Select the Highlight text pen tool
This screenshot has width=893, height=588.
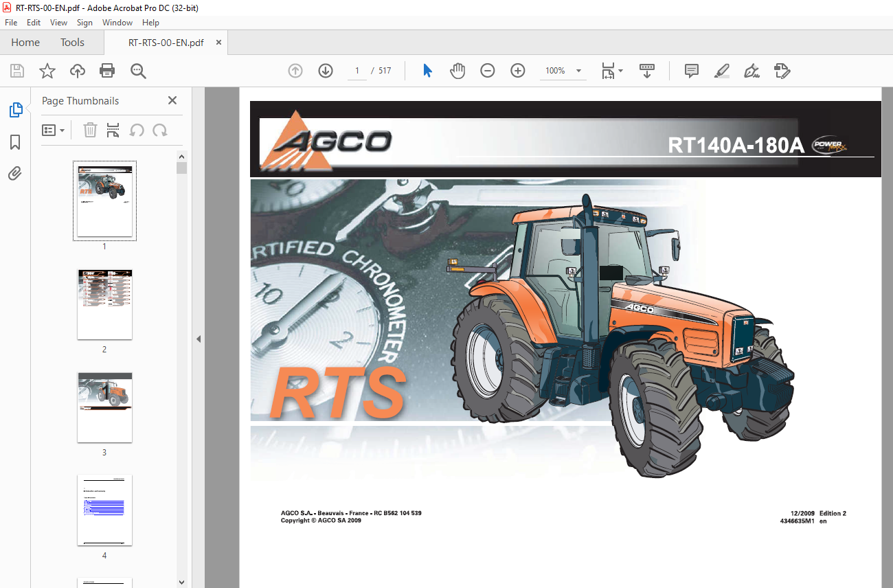(x=721, y=71)
